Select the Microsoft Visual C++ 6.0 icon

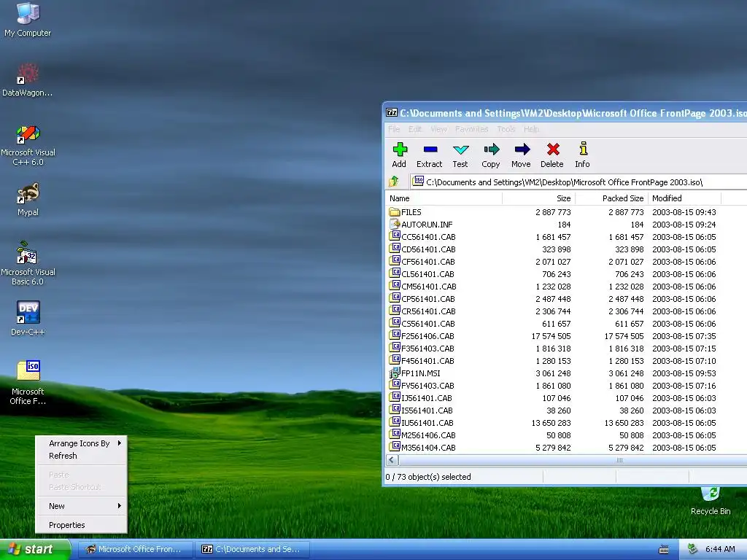coord(28,134)
